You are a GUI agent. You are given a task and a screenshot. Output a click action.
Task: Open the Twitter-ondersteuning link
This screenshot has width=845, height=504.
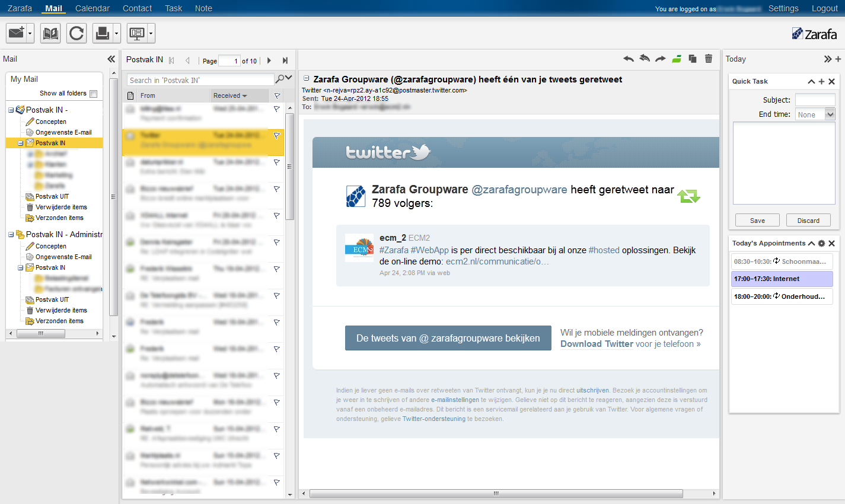pyautogui.click(x=434, y=419)
